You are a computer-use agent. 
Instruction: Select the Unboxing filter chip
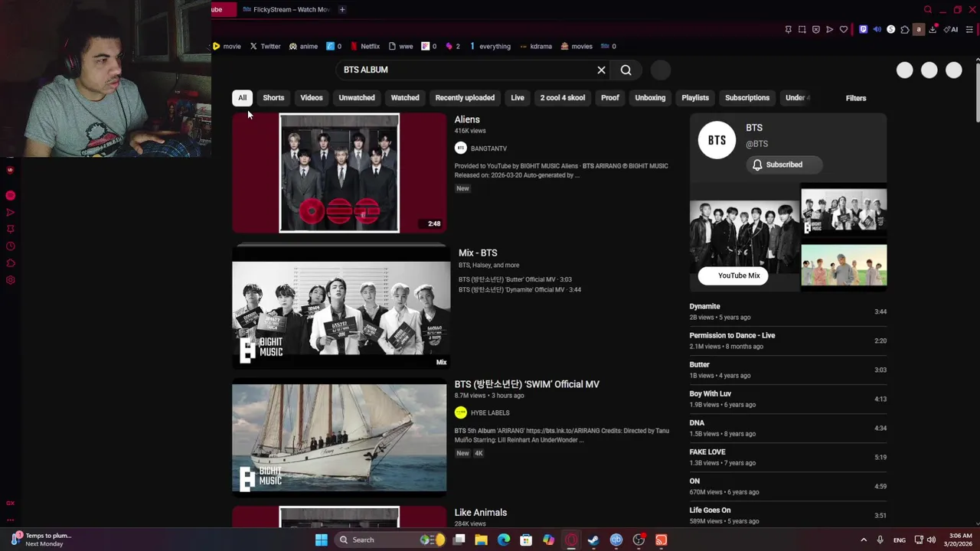pyautogui.click(x=650, y=98)
